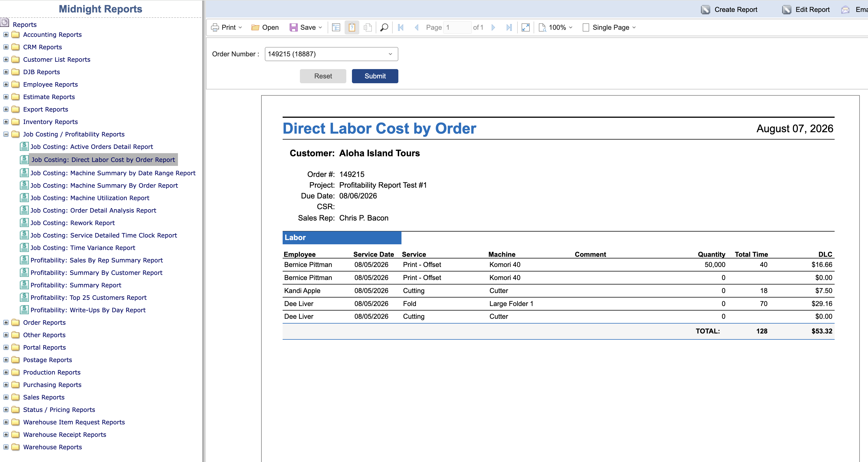Click the $53.32 total DLC value

822,331
